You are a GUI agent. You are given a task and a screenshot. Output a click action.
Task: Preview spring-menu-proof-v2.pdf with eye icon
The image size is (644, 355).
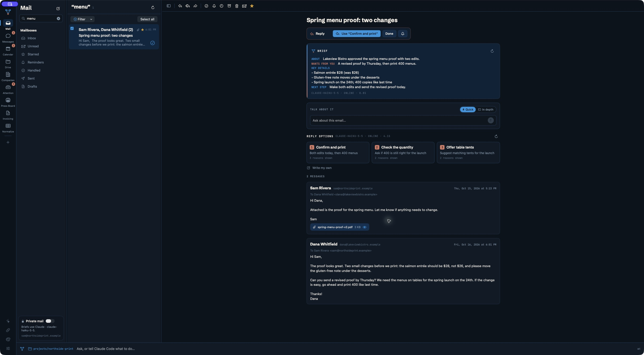tap(365, 227)
